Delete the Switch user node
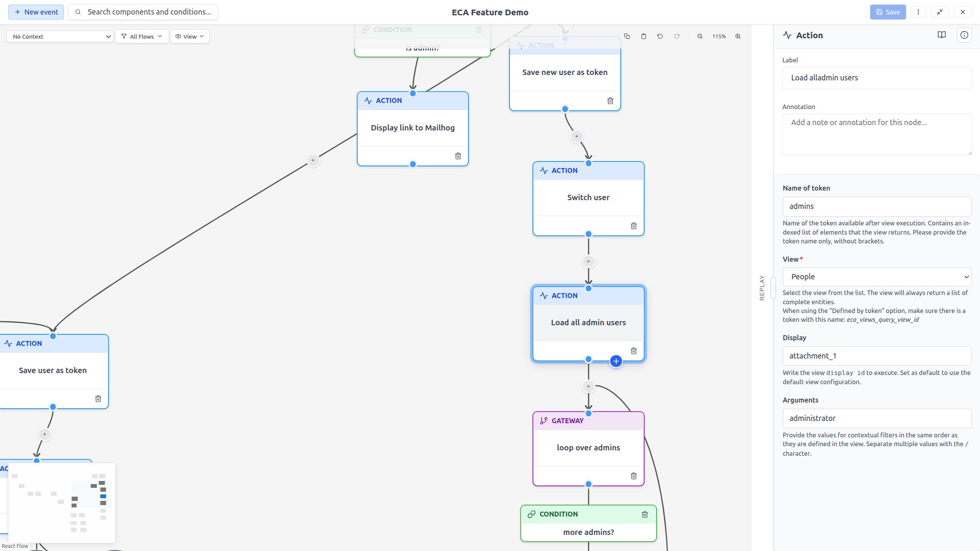The image size is (980, 551). tap(633, 226)
